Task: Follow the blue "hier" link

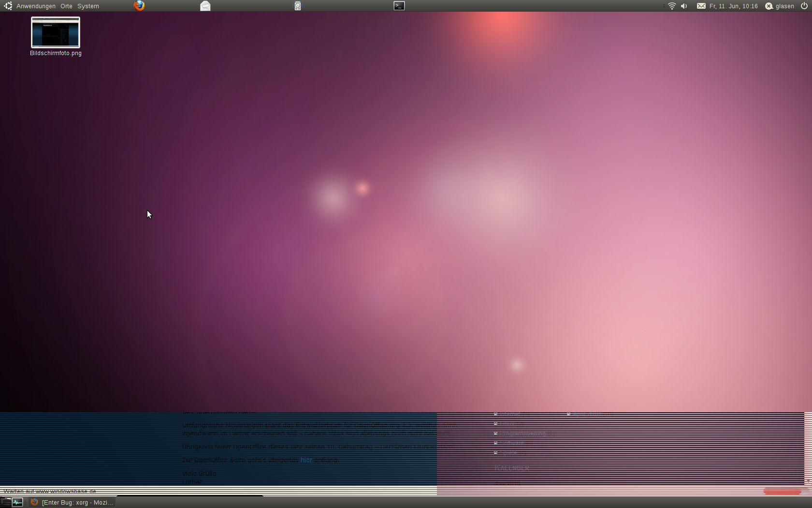Action: tap(306, 460)
